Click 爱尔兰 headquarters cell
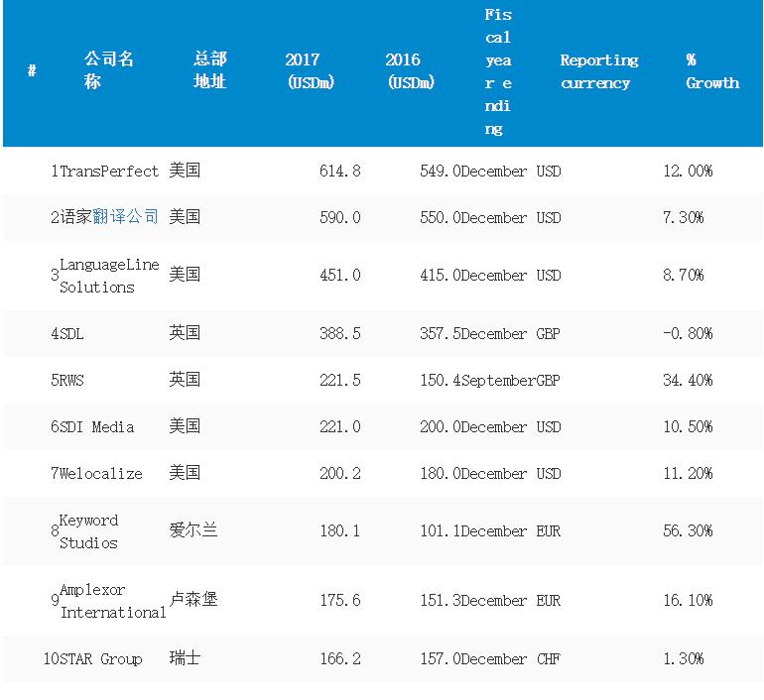The image size is (764, 700). [193, 530]
